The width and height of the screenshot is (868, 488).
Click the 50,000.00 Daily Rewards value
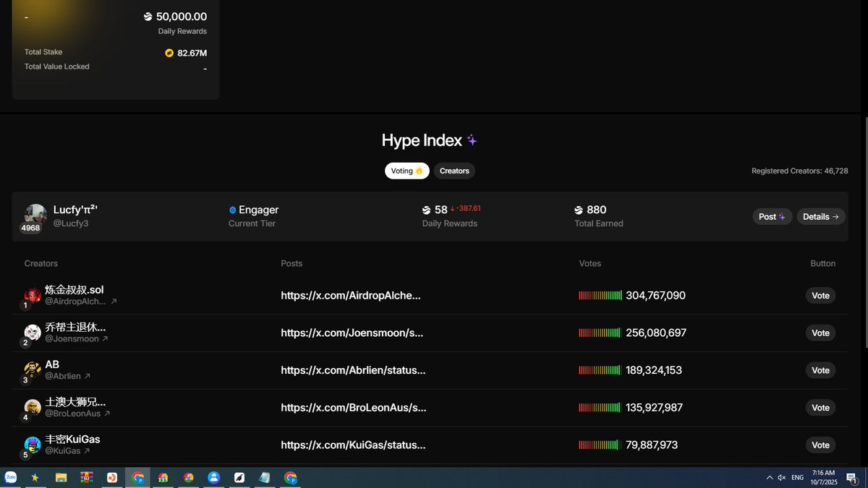[x=182, y=17]
